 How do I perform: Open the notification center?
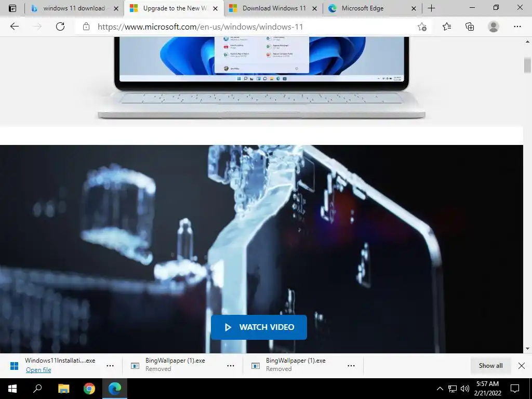tap(515, 389)
